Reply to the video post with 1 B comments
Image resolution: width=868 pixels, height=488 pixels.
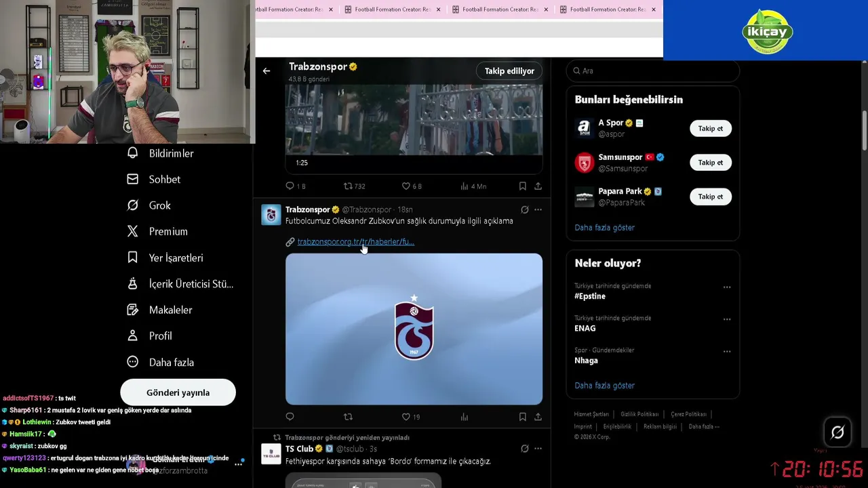point(295,186)
